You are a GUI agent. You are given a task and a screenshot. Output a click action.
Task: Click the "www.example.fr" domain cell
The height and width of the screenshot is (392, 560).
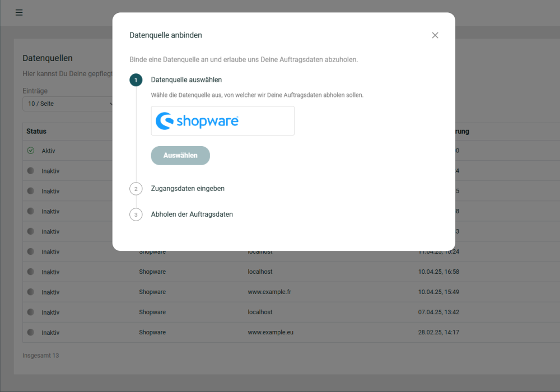click(269, 292)
